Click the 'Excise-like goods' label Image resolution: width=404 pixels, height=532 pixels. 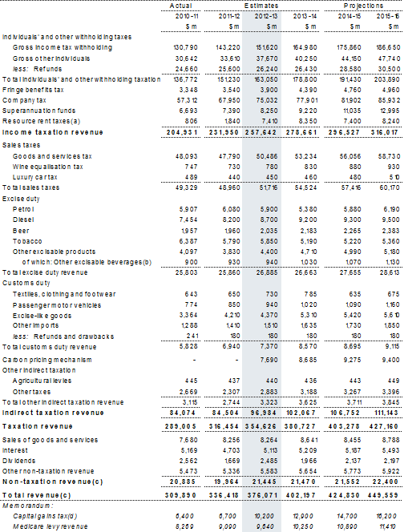click(x=42, y=316)
